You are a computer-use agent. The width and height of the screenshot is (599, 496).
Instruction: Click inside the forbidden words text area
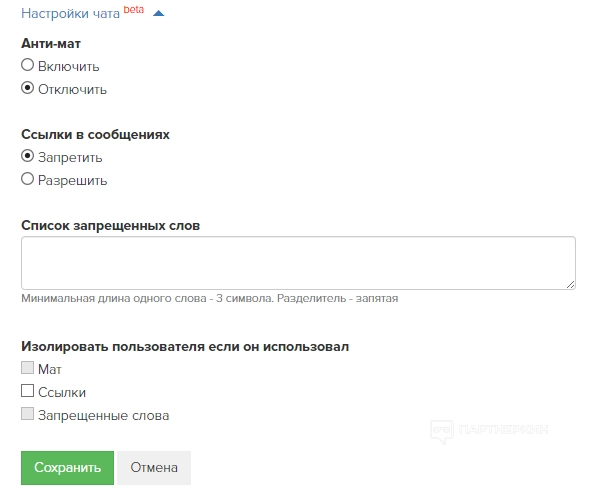click(x=298, y=263)
